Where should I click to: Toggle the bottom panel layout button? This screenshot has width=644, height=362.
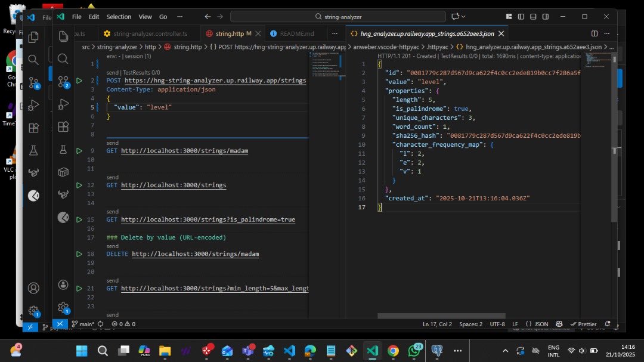click(532, 17)
